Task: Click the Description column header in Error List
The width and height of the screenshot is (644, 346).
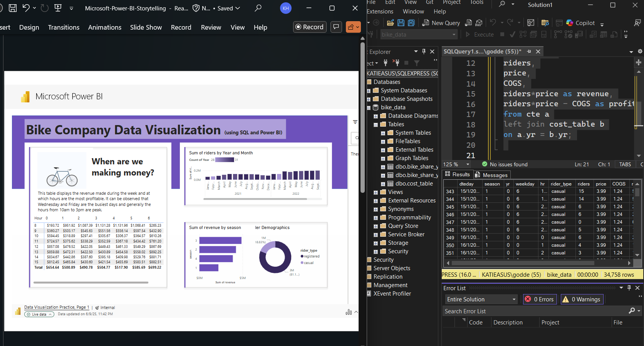Action: [508, 323]
